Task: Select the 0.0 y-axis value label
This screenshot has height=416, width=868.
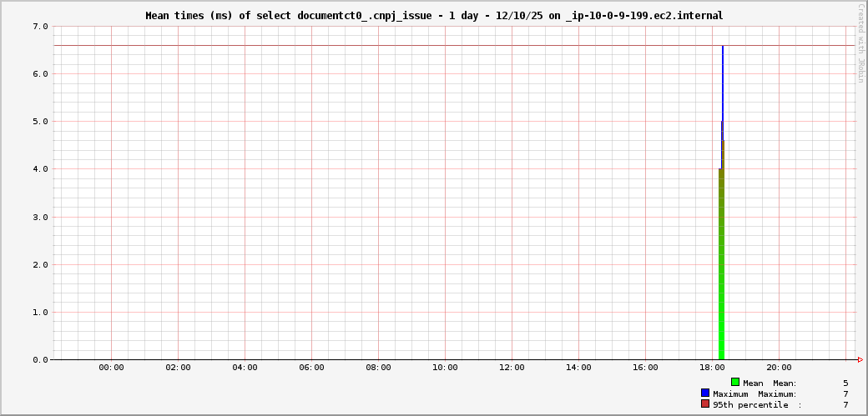Action: pos(40,360)
